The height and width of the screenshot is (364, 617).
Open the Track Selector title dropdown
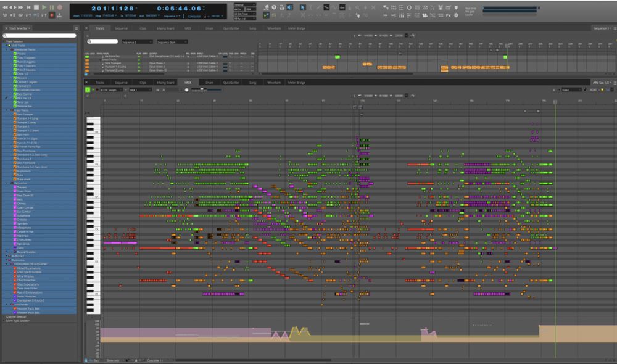[x=20, y=28]
